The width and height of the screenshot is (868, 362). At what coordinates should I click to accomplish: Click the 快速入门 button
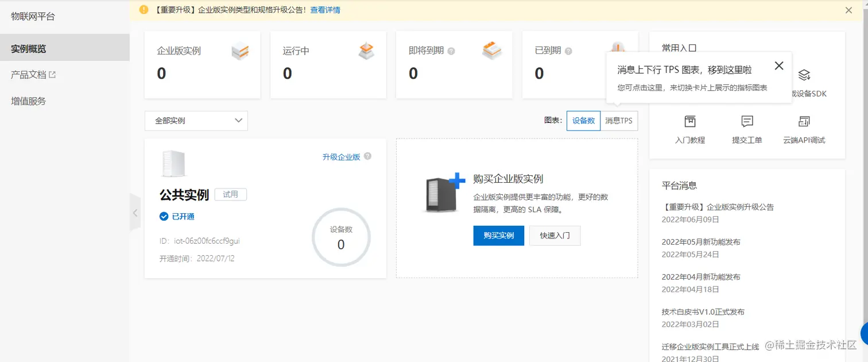tap(555, 236)
